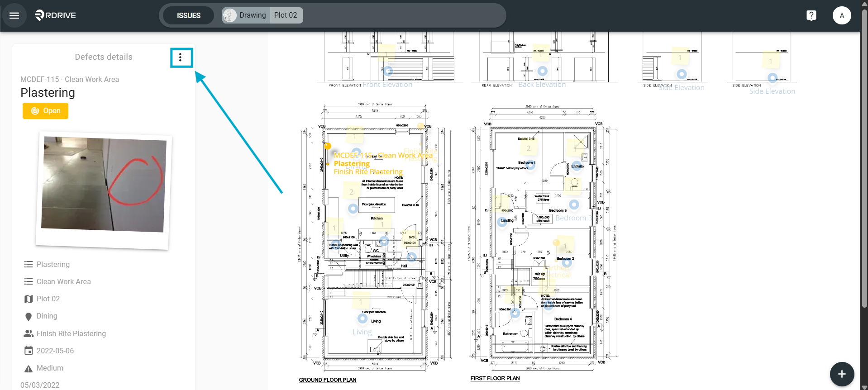Select the Landing pin marker
Viewport: 868px width, 390px height.
(502, 222)
